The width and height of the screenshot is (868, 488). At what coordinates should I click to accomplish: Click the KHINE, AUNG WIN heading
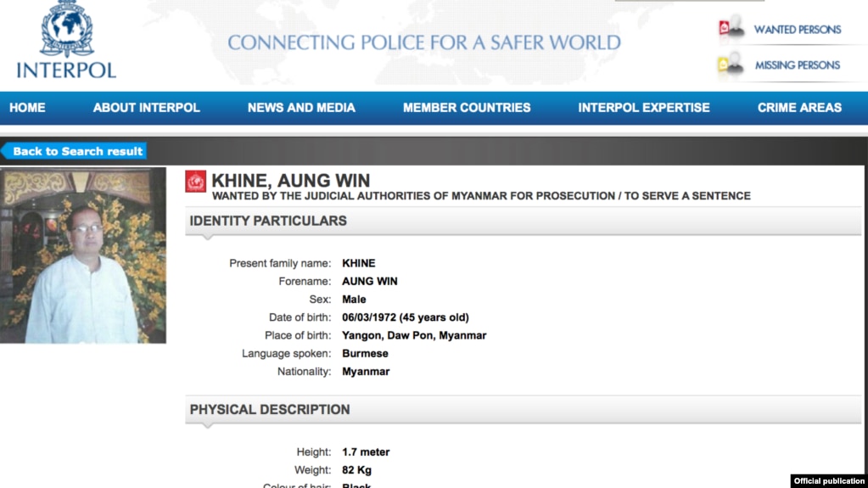coord(291,180)
